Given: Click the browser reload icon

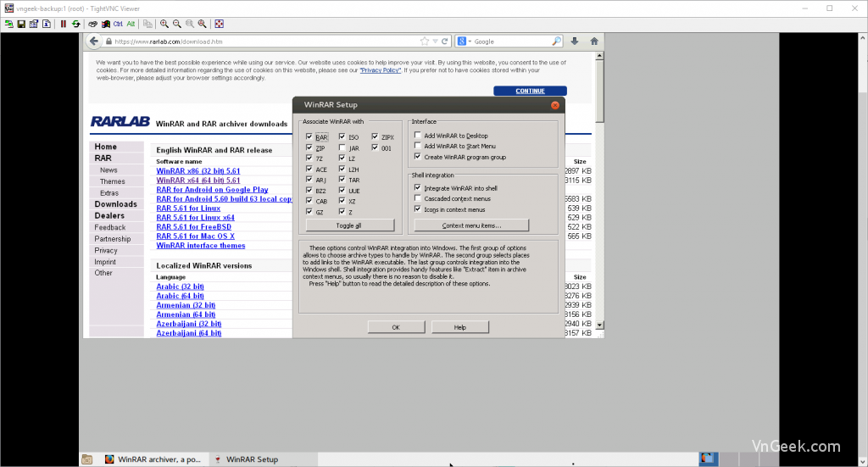Looking at the screenshot, I should (x=444, y=41).
